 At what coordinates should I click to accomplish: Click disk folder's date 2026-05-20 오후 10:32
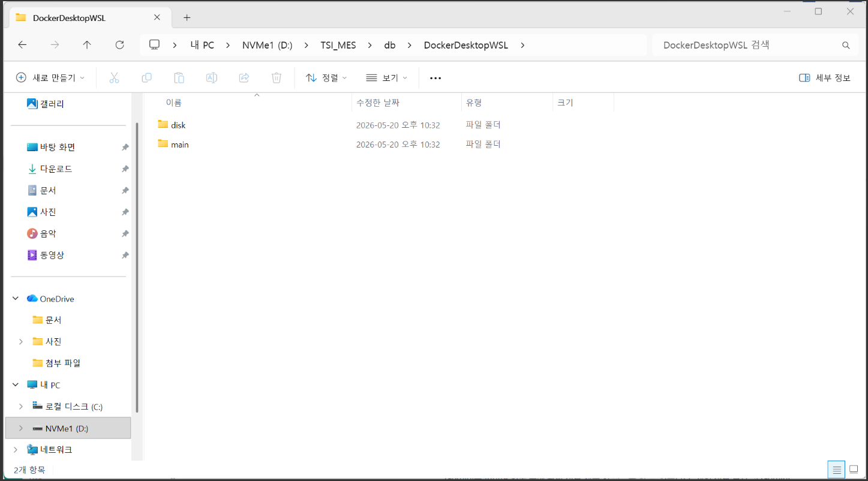tap(398, 125)
